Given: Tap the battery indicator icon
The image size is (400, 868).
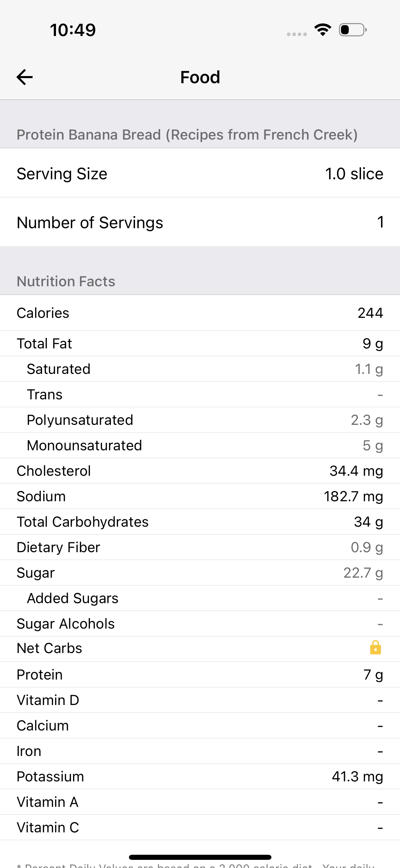Looking at the screenshot, I should [x=353, y=30].
